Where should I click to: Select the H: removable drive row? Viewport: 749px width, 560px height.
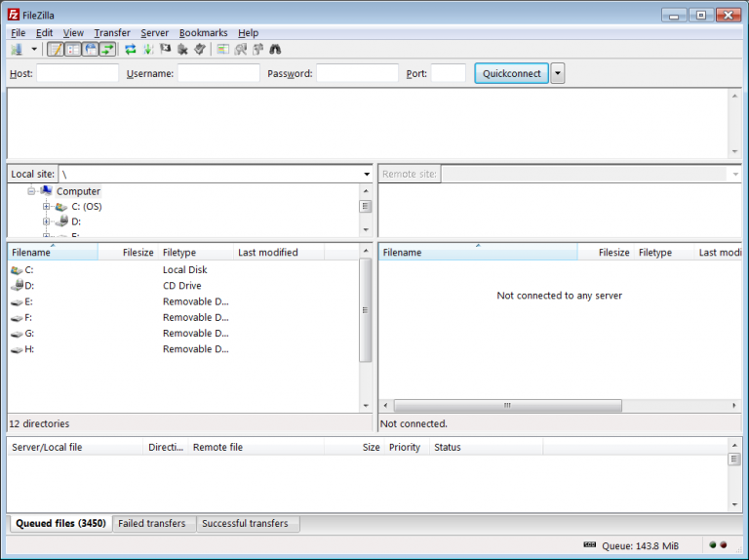point(183,349)
